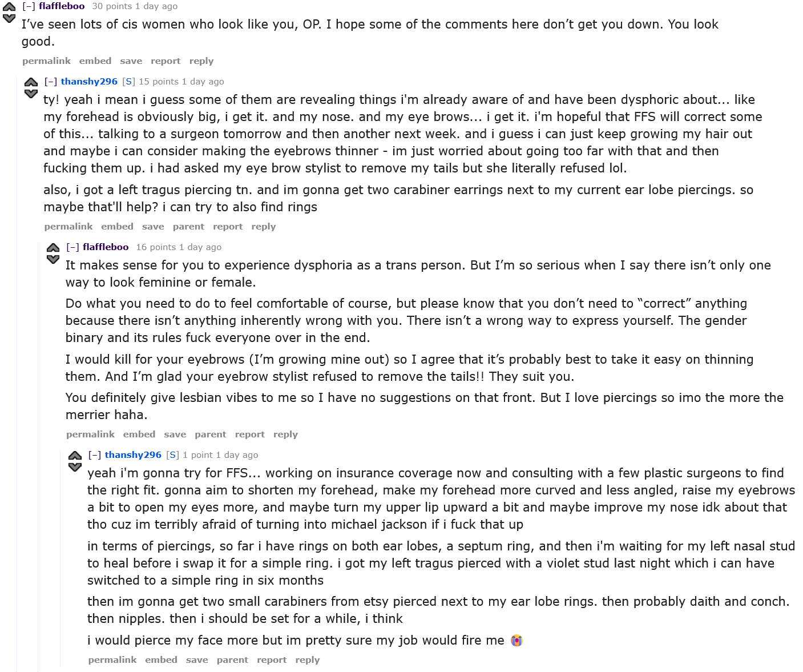Open flaffleboo's profile from the top comment
803x672 pixels.
click(x=62, y=6)
